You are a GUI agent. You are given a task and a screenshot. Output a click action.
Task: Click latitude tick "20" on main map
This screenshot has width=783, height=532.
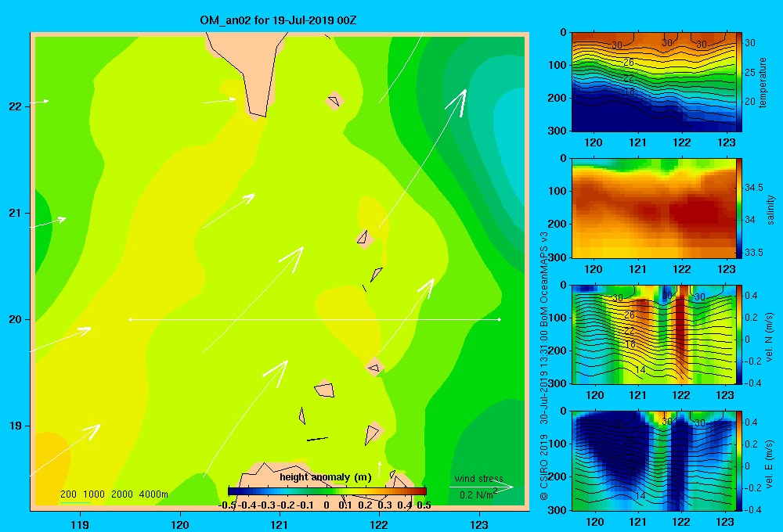point(16,319)
